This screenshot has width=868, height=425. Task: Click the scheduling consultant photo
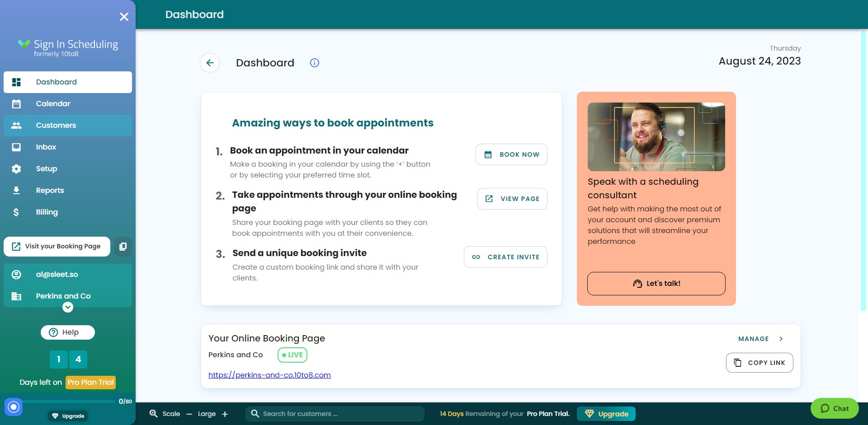click(x=656, y=137)
